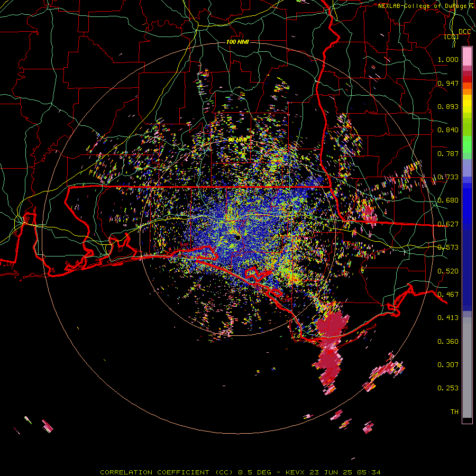
Task: Pick the olive green swatch beside 0.840
Action: (x=467, y=127)
